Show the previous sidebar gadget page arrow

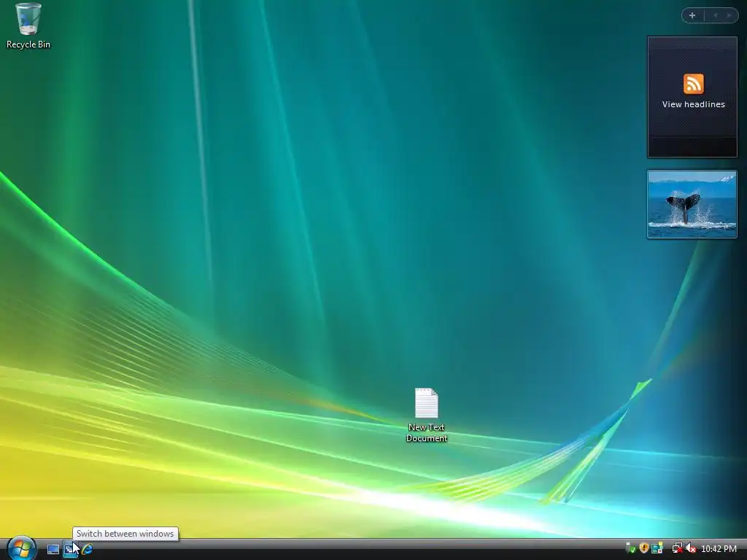[715, 15]
